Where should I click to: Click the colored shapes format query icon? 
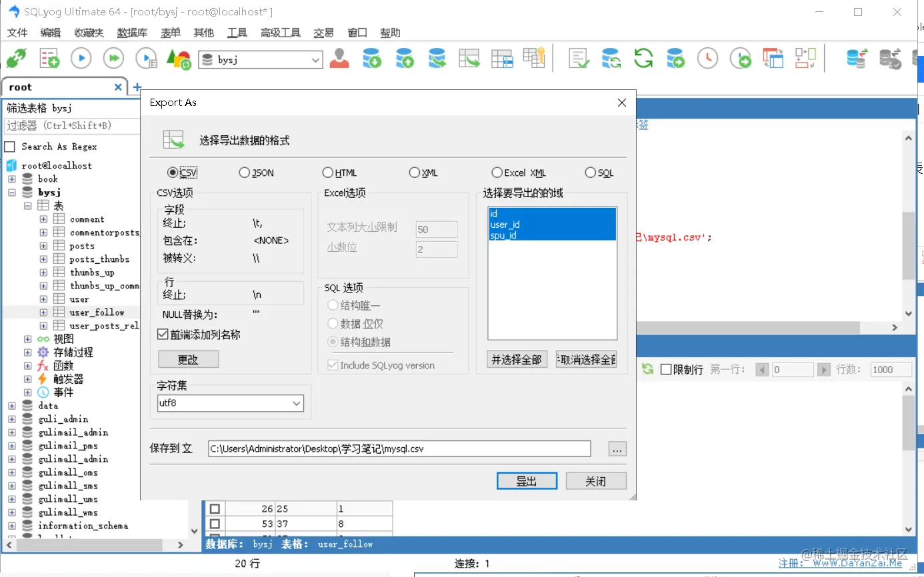(178, 59)
